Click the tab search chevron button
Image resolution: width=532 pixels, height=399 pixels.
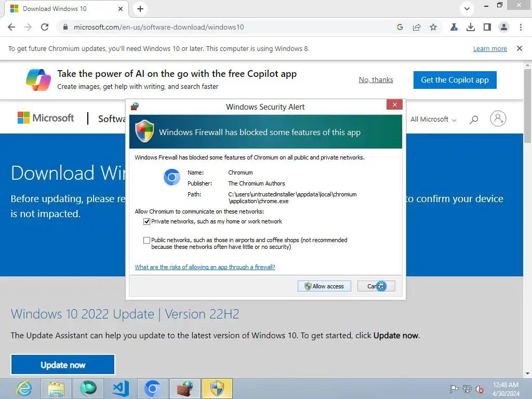click(x=467, y=9)
